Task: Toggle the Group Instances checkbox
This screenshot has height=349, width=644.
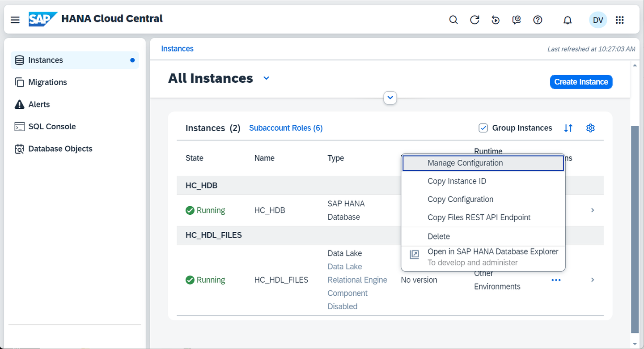Action: point(483,128)
